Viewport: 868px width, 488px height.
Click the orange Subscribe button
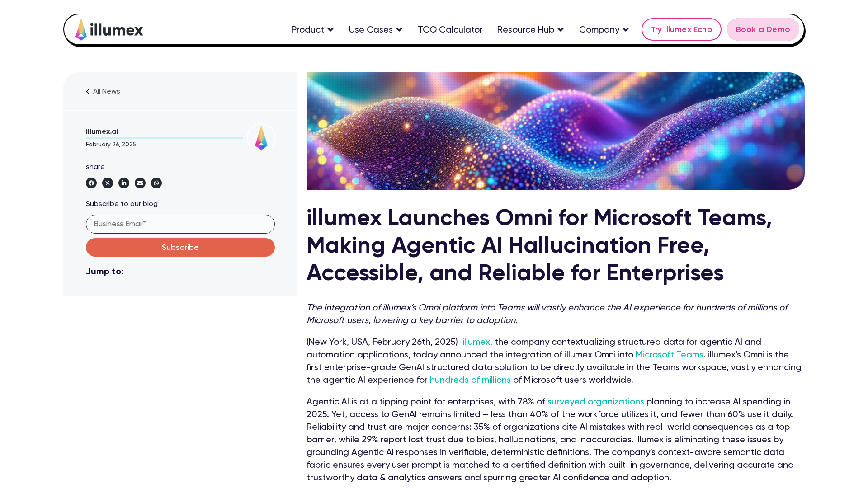(180, 247)
